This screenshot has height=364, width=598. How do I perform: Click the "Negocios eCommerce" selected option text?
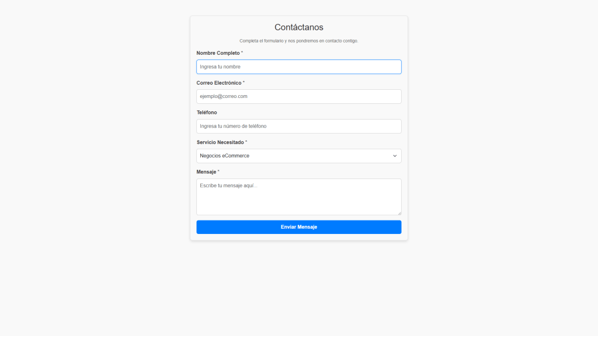[225, 156]
